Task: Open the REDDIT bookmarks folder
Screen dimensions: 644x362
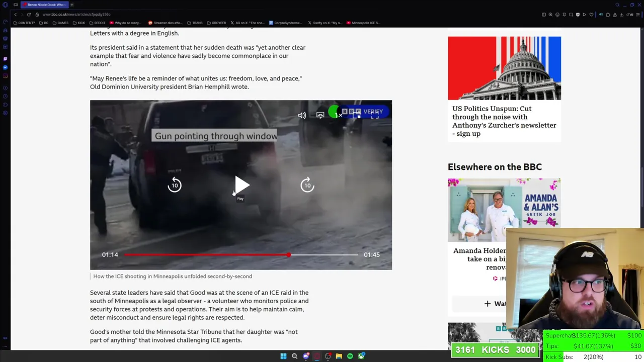Action: (x=97, y=23)
